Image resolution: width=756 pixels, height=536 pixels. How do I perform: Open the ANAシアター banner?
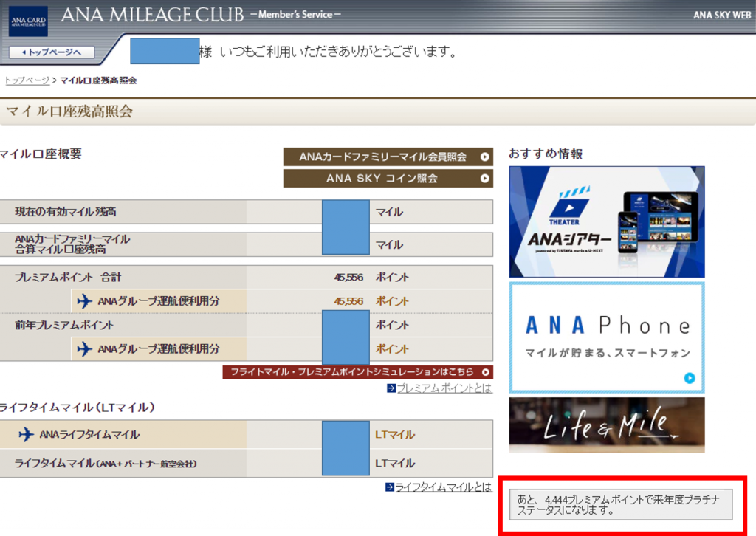click(607, 221)
